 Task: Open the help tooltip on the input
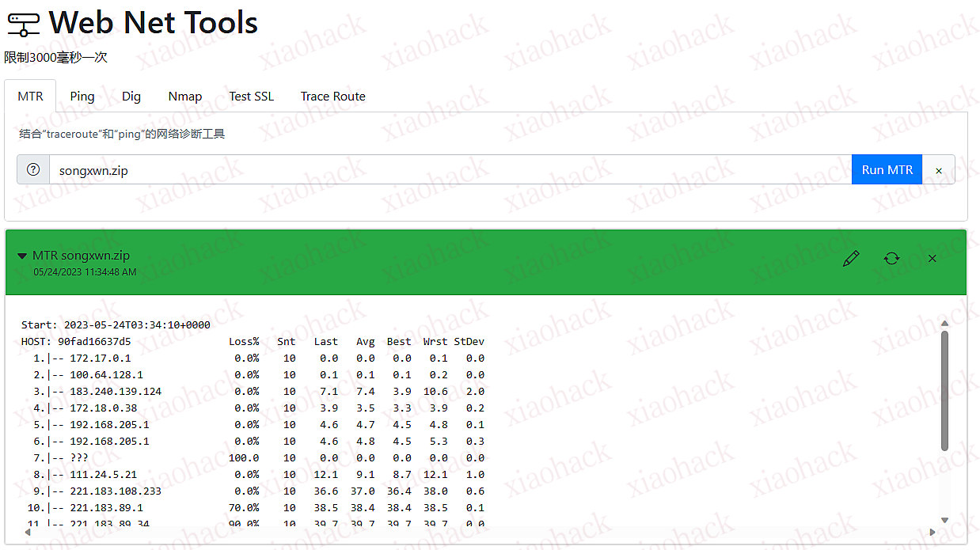[x=32, y=169]
